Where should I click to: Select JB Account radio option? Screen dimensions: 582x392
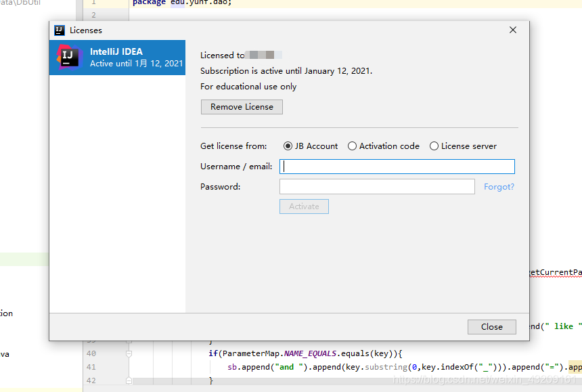pyautogui.click(x=311, y=146)
